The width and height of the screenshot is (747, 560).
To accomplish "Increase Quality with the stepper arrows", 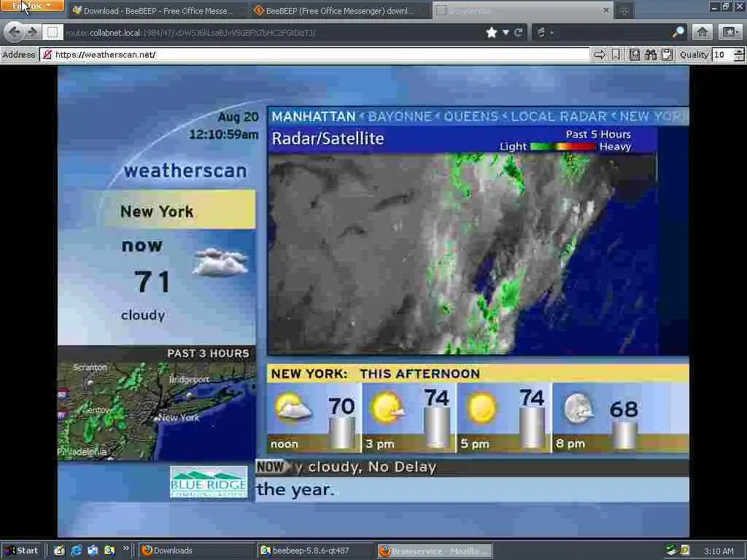I will coord(739,52).
